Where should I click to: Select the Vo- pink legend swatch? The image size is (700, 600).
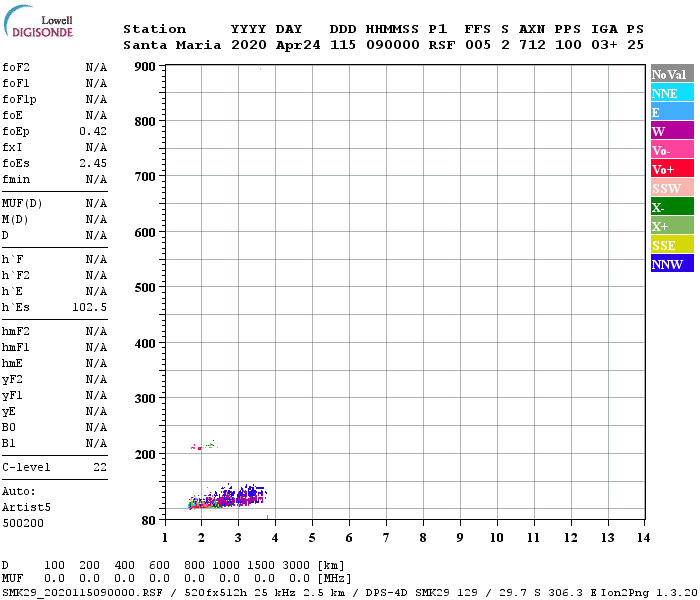(672, 150)
